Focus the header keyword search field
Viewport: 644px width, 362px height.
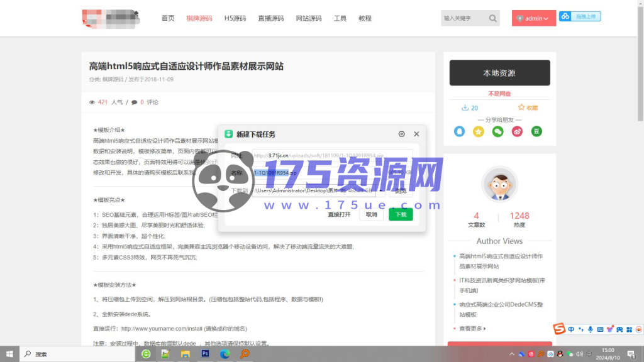pyautogui.click(x=464, y=18)
